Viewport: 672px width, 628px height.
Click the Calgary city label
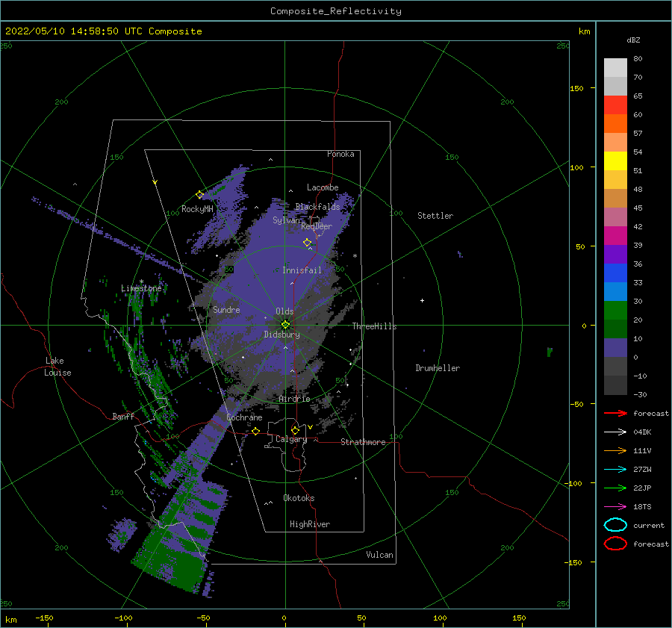coord(291,439)
